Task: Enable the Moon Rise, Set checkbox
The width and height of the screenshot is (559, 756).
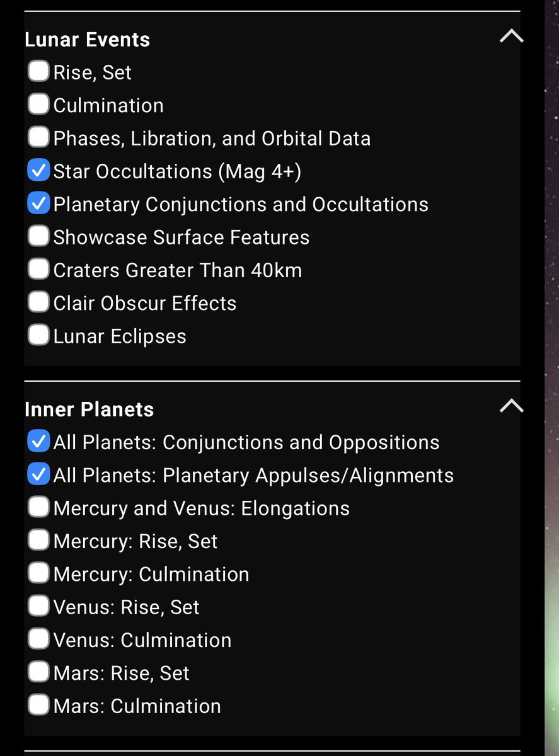Action: tap(38, 71)
